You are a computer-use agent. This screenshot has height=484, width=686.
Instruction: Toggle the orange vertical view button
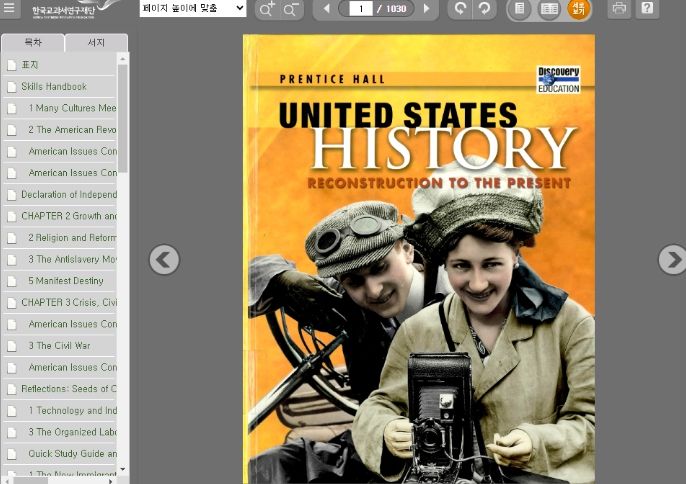[x=578, y=9]
